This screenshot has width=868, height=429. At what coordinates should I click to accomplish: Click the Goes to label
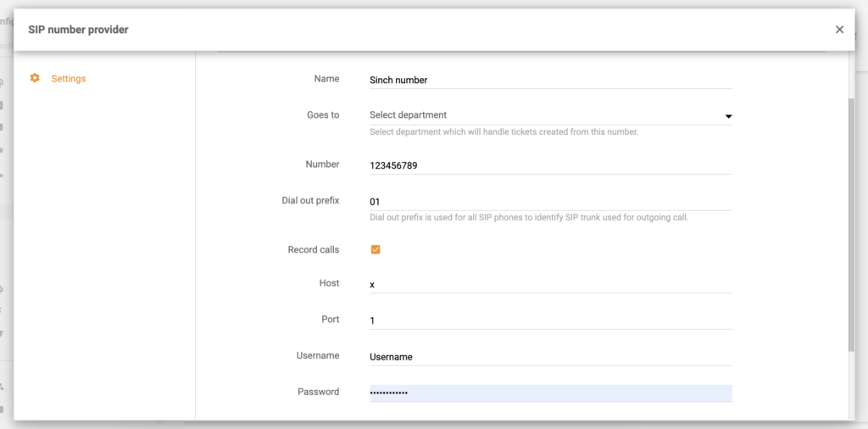[x=322, y=115]
